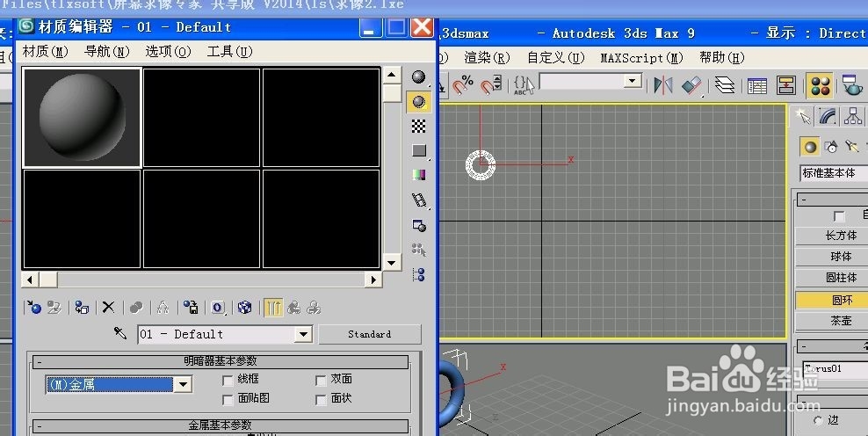Click the 茶壶 (Teapot) button
The height and width of the screenshot is (436, 868).
[832, 321]
